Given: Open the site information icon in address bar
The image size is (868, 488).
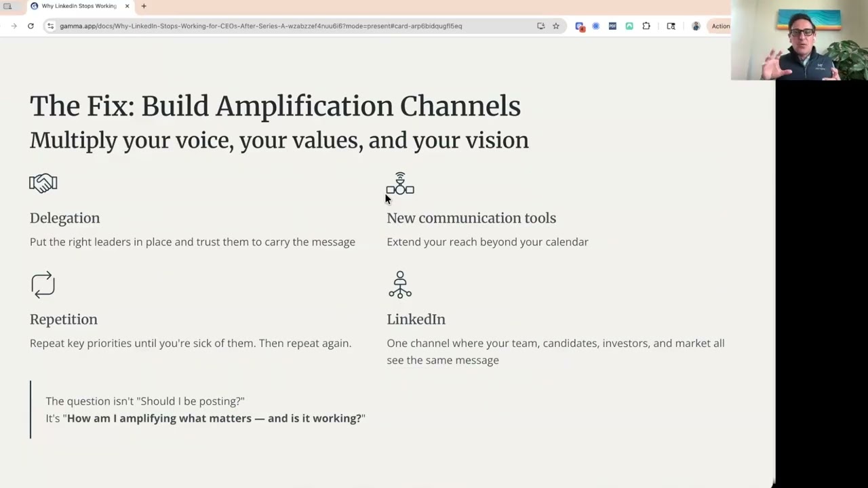Looking at the screenshot, I should [x=50, y=26].
